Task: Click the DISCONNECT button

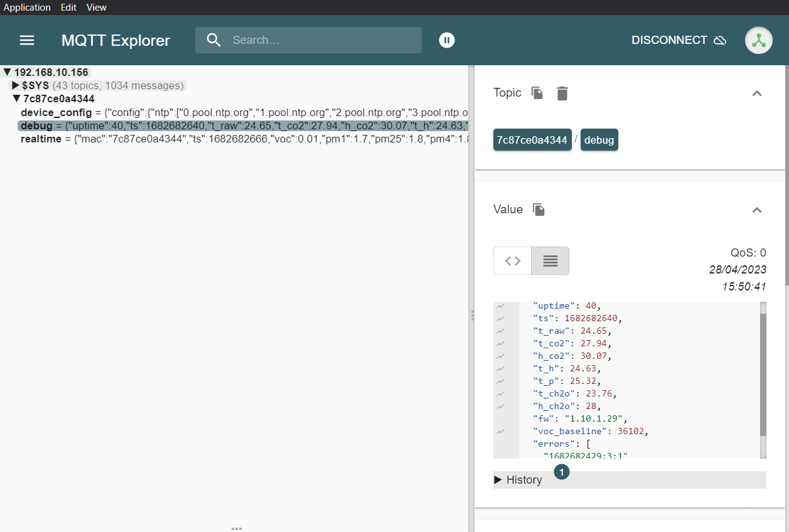Action: point(679,40)
